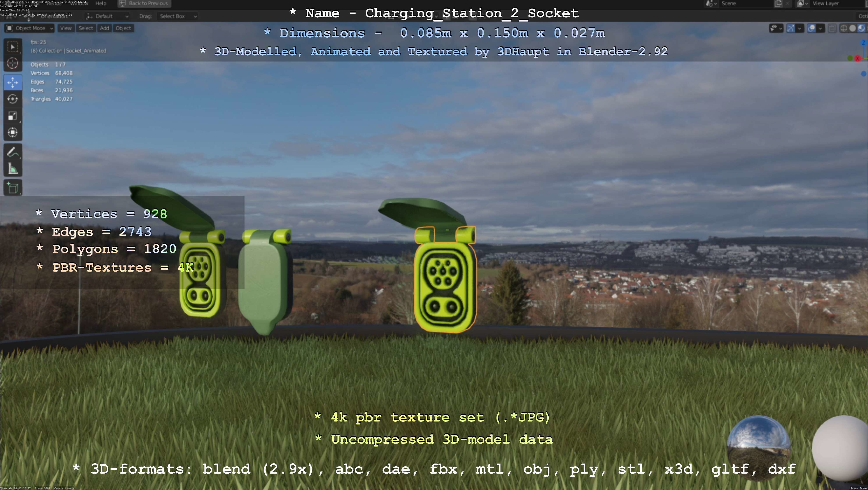This screenshot has height=490, width=868.
Task: Click the 'Objects 1/7' statistic
Action: coord(48,64)
